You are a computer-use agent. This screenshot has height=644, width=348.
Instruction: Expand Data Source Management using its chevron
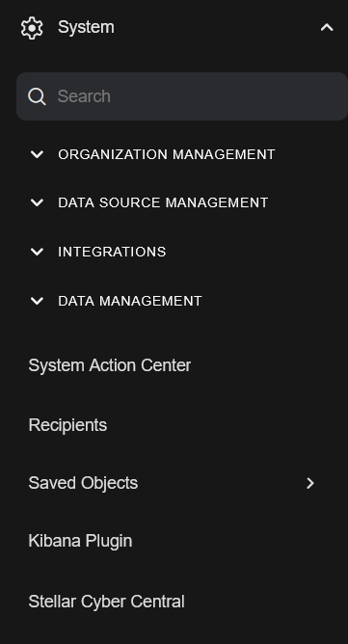click(x=37, y=202)
